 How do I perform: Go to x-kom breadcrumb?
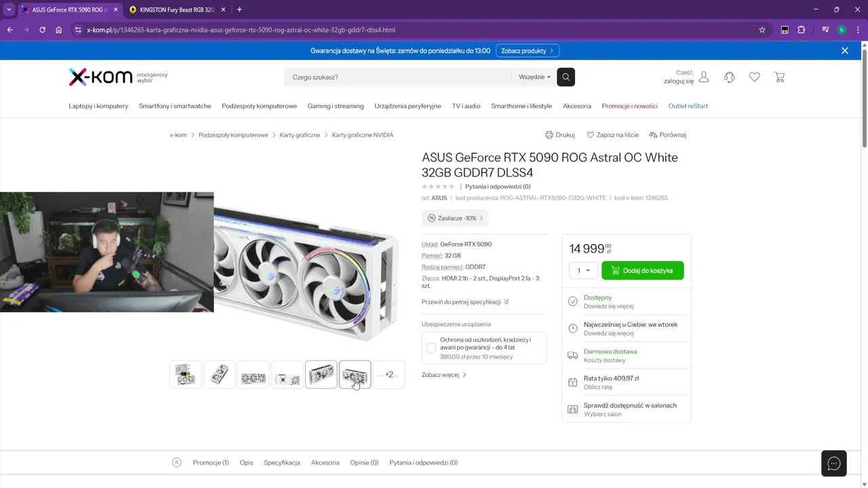click(x=178, y=135)
